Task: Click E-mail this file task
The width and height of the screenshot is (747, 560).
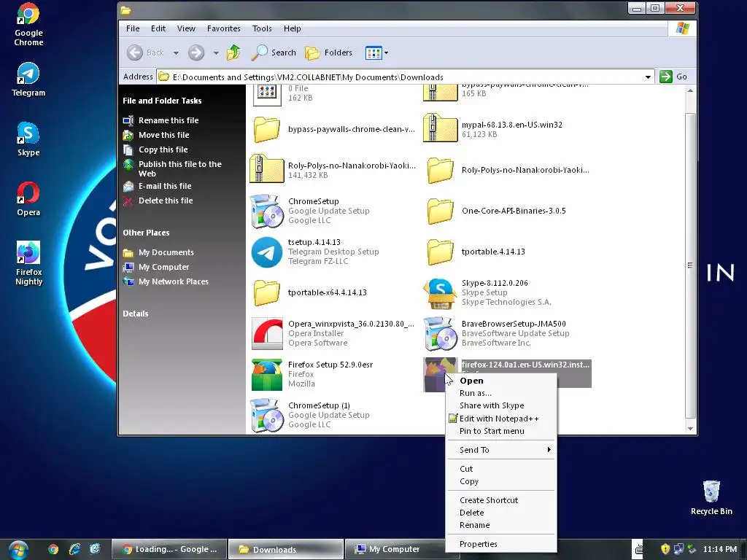Action: pos(158,186)
